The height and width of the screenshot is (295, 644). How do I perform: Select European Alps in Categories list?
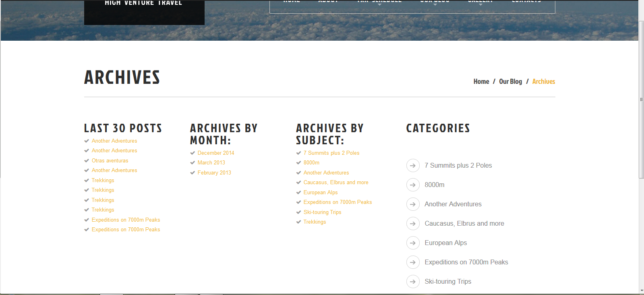[446, 243]
